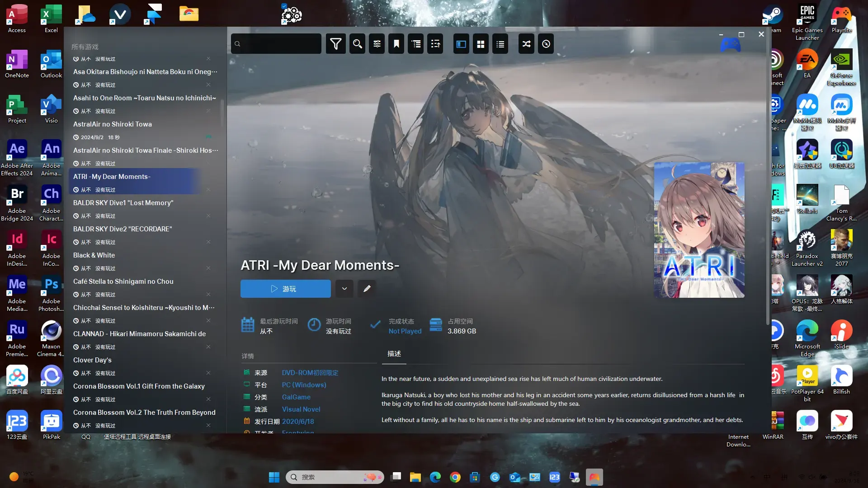Switch to grid view layout
The width and height of the screenshot is (868, 488).
click(481, 44)
